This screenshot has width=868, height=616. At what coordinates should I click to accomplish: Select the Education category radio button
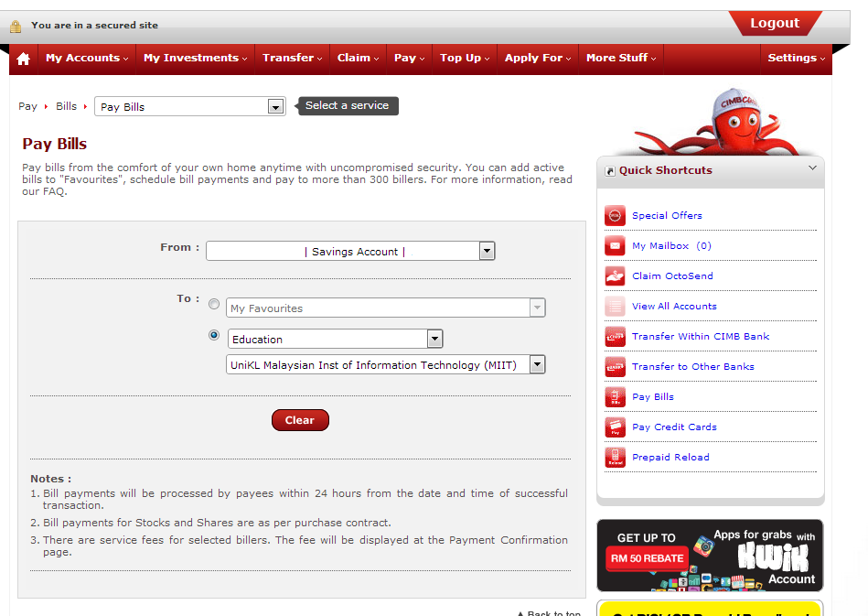(214, 335)
